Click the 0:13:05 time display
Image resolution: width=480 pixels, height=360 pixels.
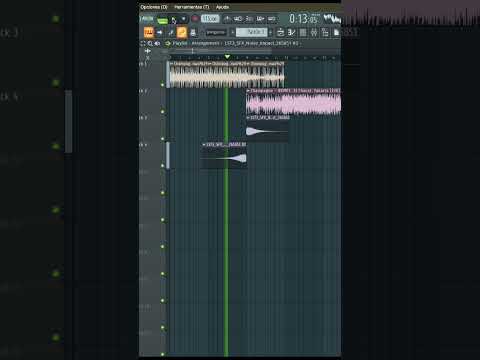click(x=303, y=19)
